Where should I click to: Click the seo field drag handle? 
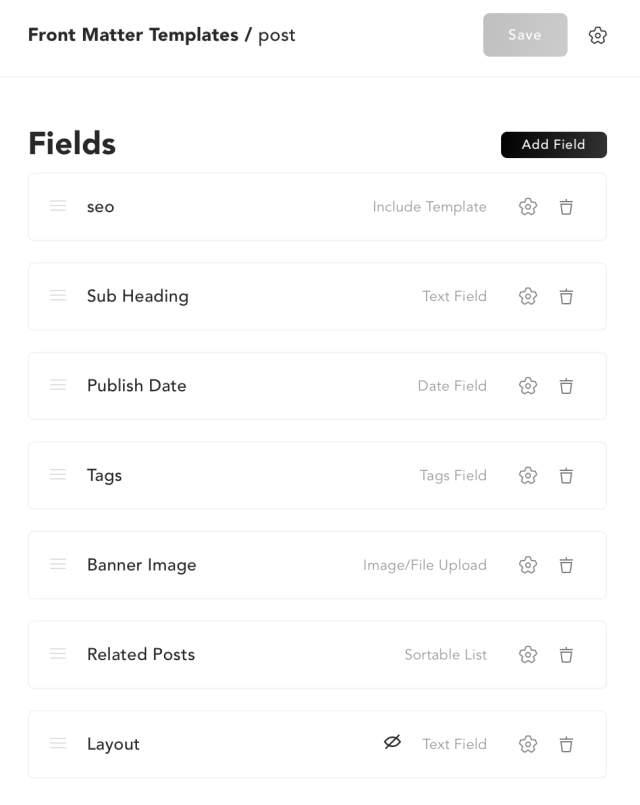tap(58, 206)
